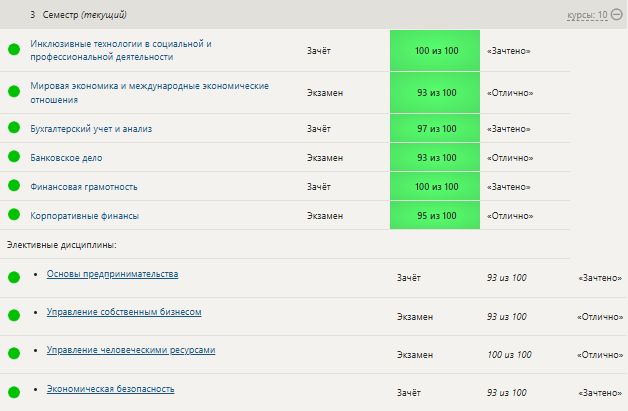The height and width of the screenshot is (411, 628).
Task: Click «Зачёт» type in Финансовая грамотность row
Action: (319, 187)
